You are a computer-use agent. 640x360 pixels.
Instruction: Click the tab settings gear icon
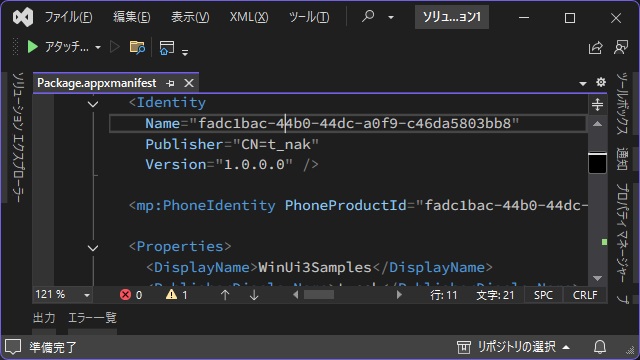coord(601,82)
